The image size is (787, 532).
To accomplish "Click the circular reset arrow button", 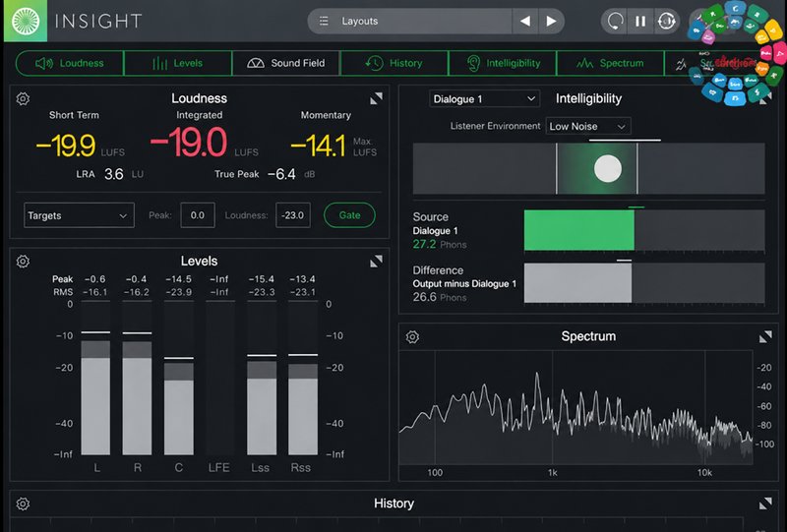I will pyautogui.click(x=615, y=21).
